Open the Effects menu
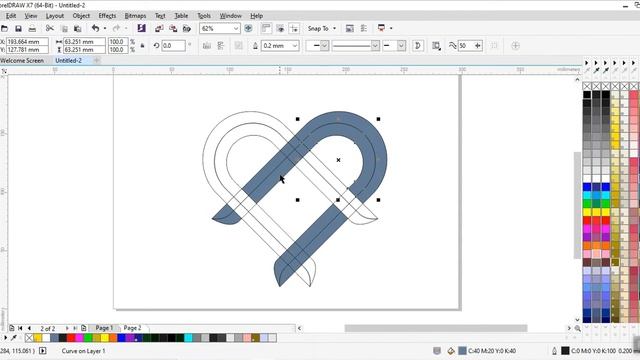 107,16
